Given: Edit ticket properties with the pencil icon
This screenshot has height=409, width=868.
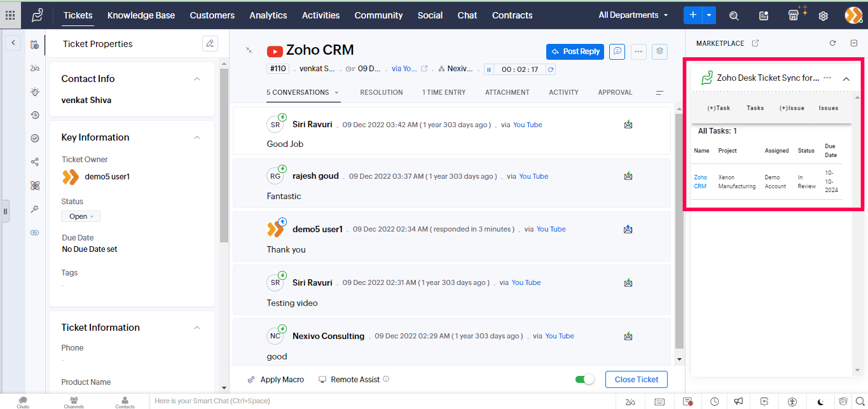Looking at the screenshot, I should coord(210,43).
